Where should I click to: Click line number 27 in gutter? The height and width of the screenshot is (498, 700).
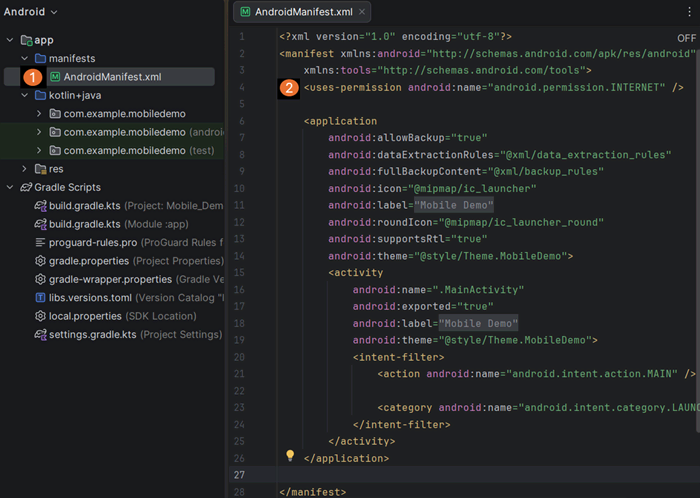pyautogui.click(x=239, y=475)
